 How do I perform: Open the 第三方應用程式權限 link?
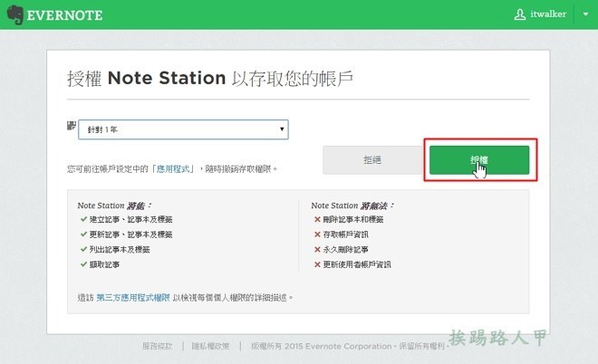coord(132,297)
